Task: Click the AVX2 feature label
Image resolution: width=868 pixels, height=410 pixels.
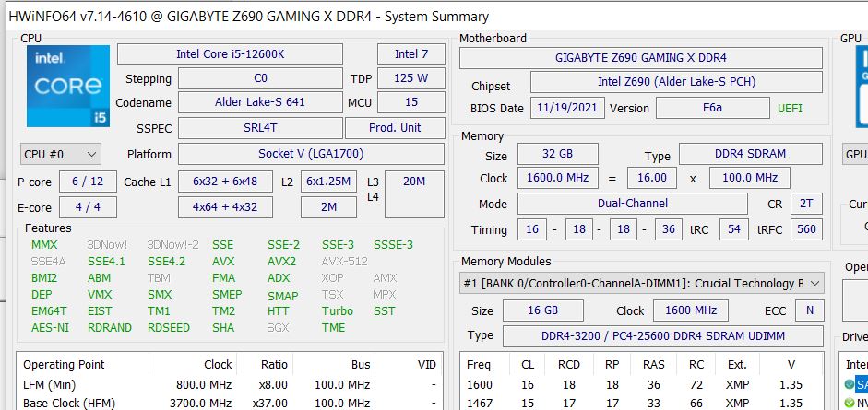Action: coord(281,262)
